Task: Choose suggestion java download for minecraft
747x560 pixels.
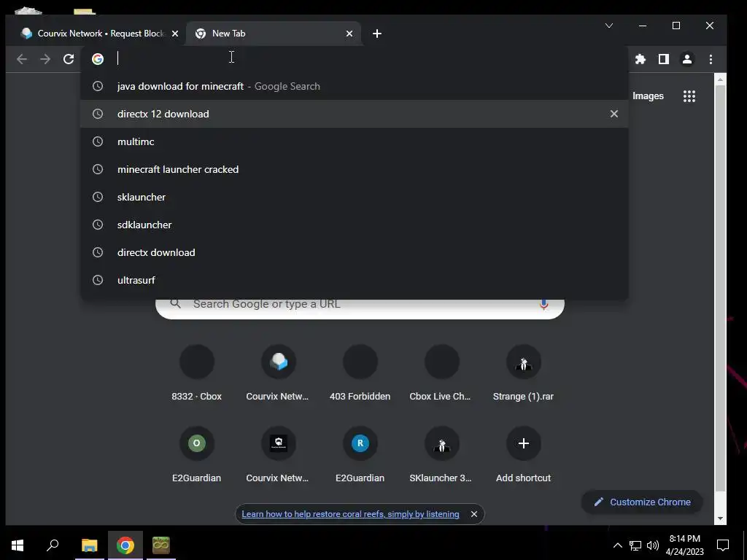Action: [x=355, y=86]
